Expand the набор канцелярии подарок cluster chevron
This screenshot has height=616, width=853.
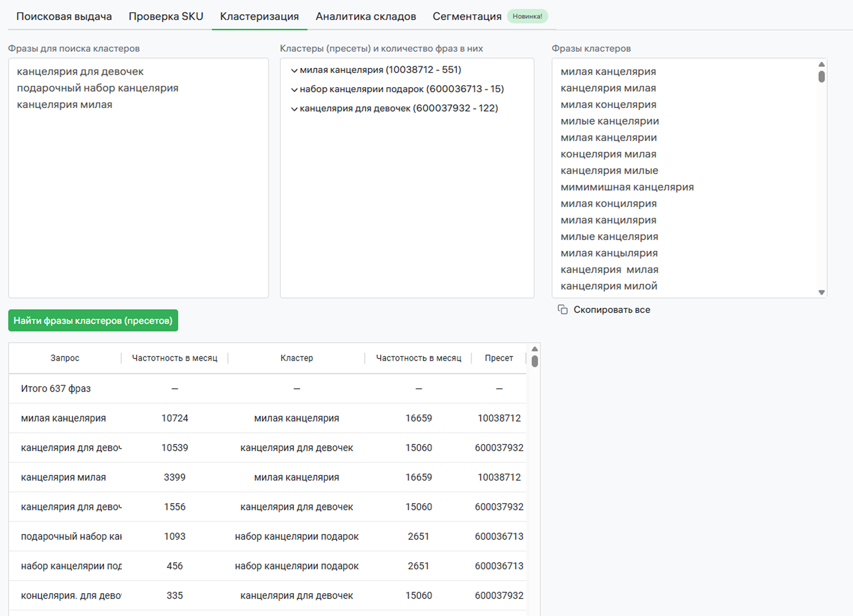(294, 90)
